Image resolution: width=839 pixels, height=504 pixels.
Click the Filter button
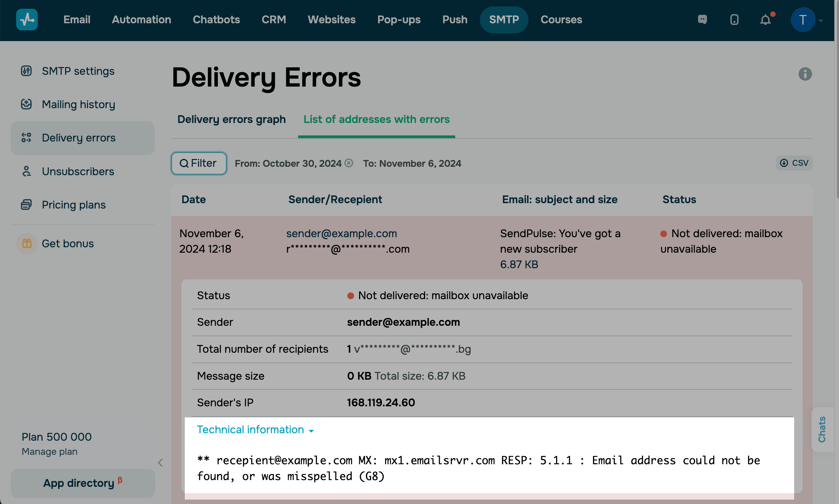pos(199,163)
